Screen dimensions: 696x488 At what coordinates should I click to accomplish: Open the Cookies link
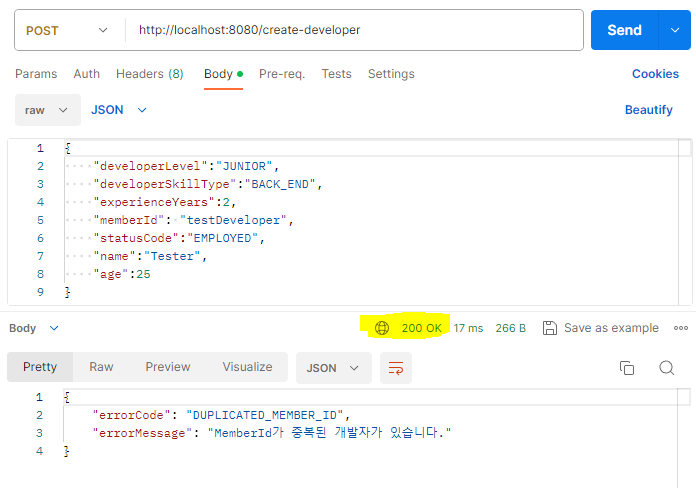[x=655, y=74]
